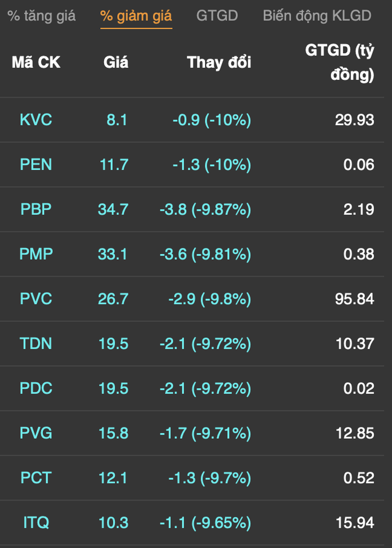The image size is (392, 548).
Task: Open the ITQ stock ticker
Action: pos(36,523)
